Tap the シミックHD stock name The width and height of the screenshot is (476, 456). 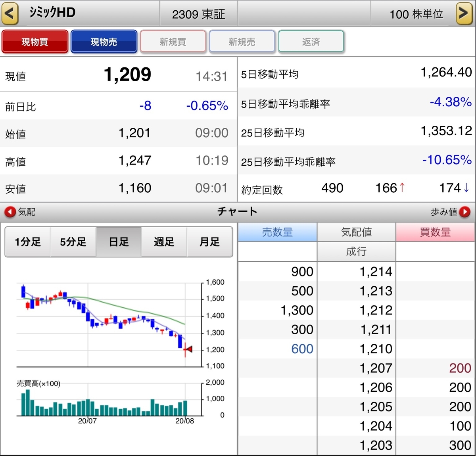52,13
